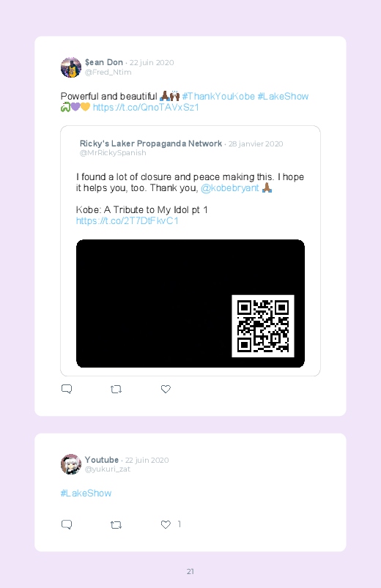381x588 pixels.
Task: Click the @MrRickySpanish handle
Action: tap(113, 152)
